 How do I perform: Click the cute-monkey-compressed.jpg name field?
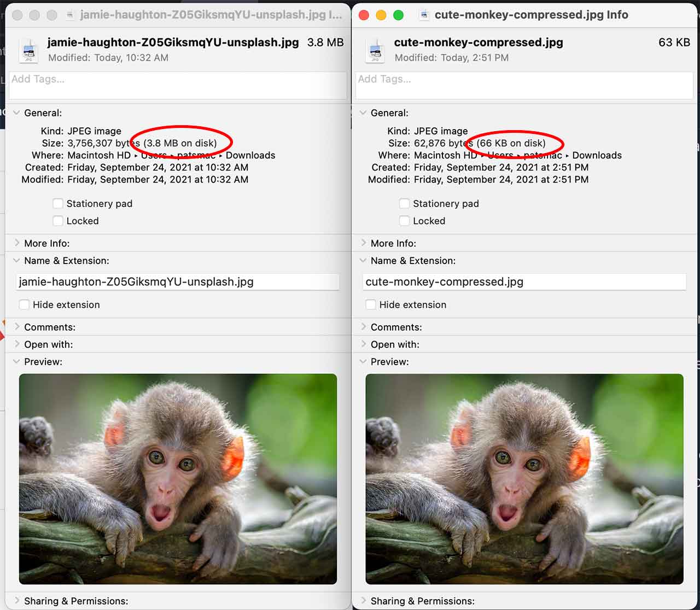(x=524, y=281)
